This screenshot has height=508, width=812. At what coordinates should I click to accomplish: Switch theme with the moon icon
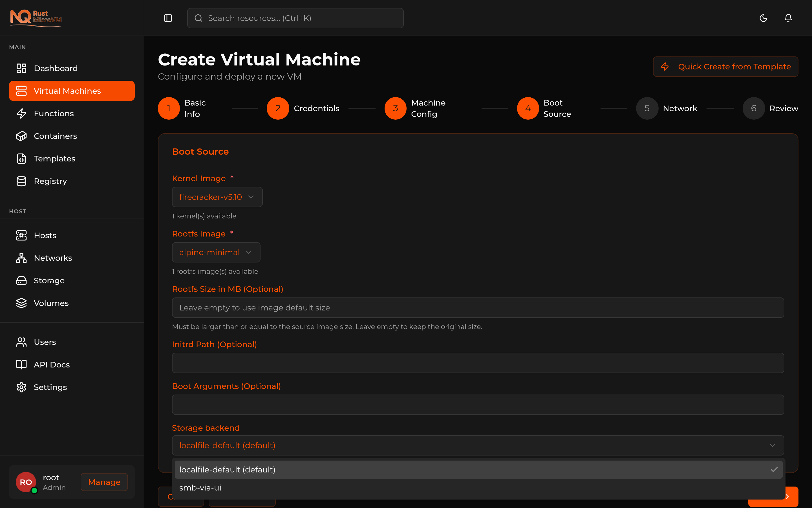coord(763,18)
